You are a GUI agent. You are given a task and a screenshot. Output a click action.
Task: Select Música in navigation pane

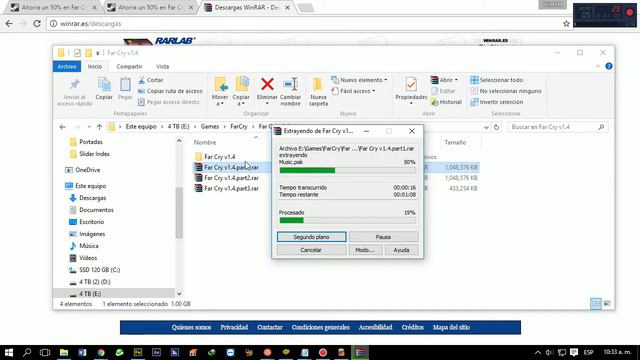click(84, 246)
